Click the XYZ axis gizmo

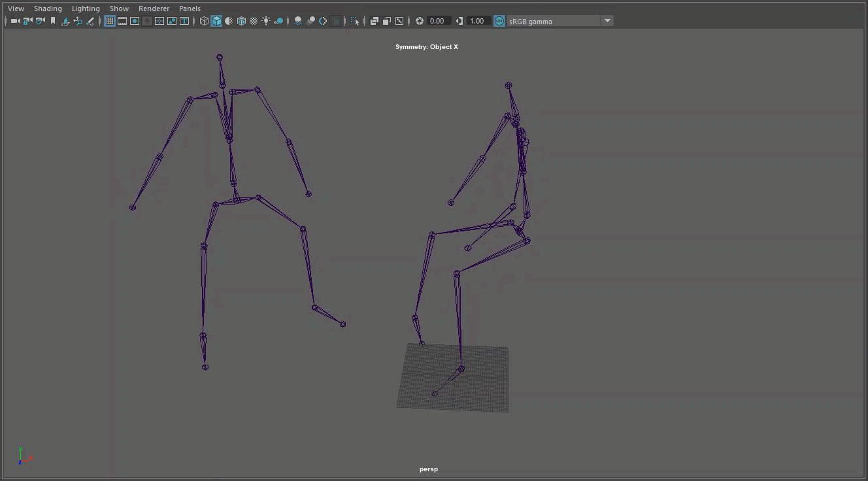point(24,456)
